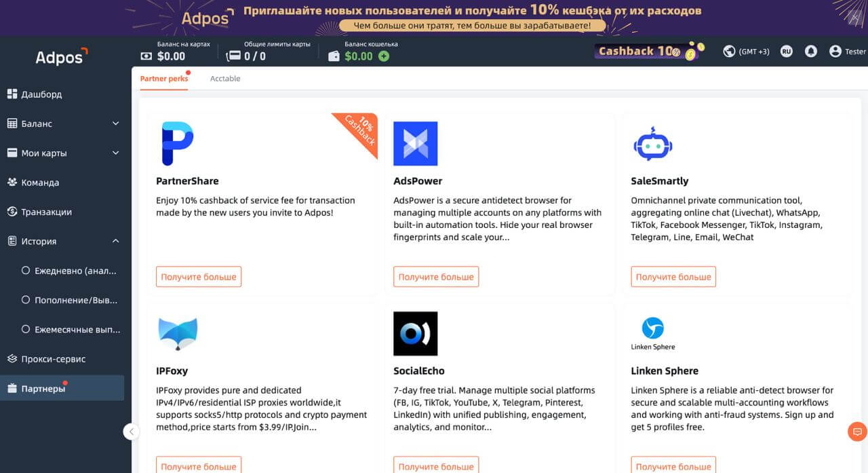
Task: Click the Команда people icon
Action: click(12, 183)
